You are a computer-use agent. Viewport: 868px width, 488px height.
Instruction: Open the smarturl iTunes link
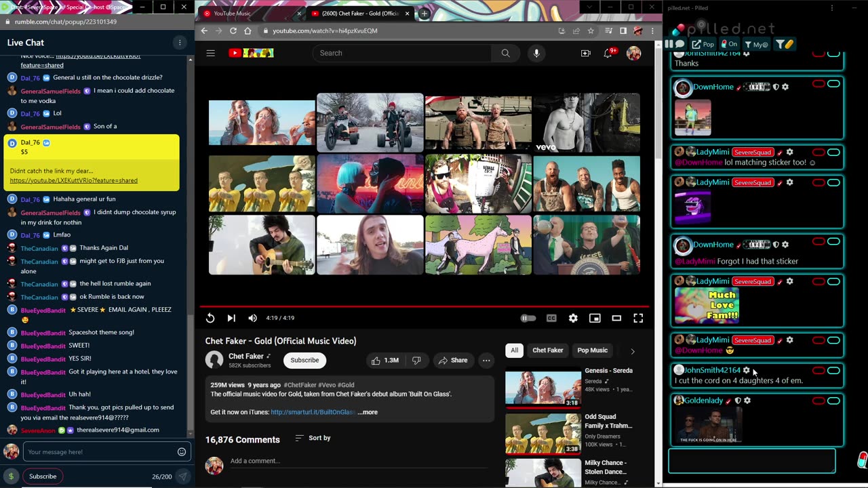click(313, 412)
